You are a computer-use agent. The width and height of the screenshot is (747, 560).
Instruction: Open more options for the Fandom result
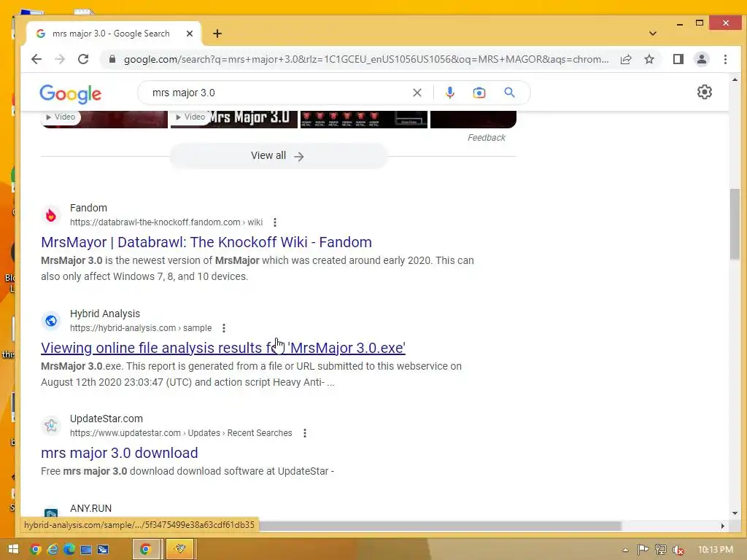(x=275, y=222)
